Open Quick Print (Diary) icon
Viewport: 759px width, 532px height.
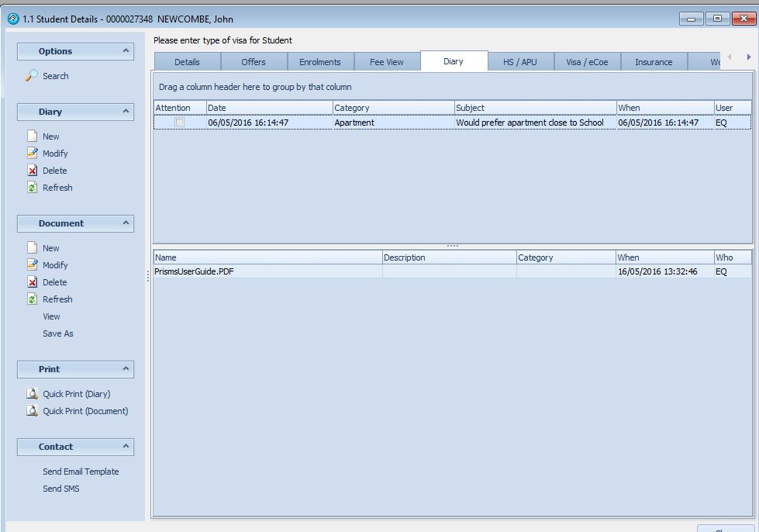(x=32, y=394)
